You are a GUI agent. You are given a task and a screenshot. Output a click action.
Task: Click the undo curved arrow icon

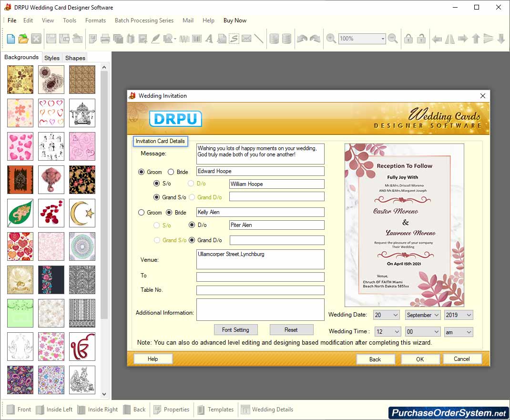click(302, 39)
